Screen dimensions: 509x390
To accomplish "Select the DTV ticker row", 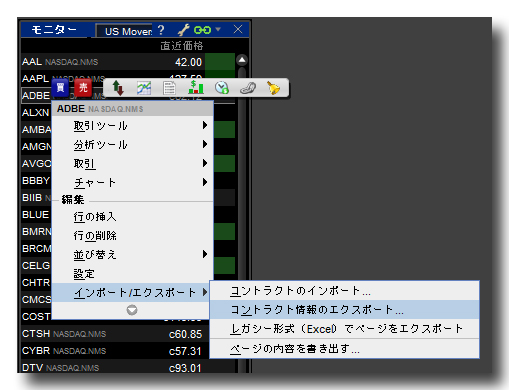I will 128,368.
